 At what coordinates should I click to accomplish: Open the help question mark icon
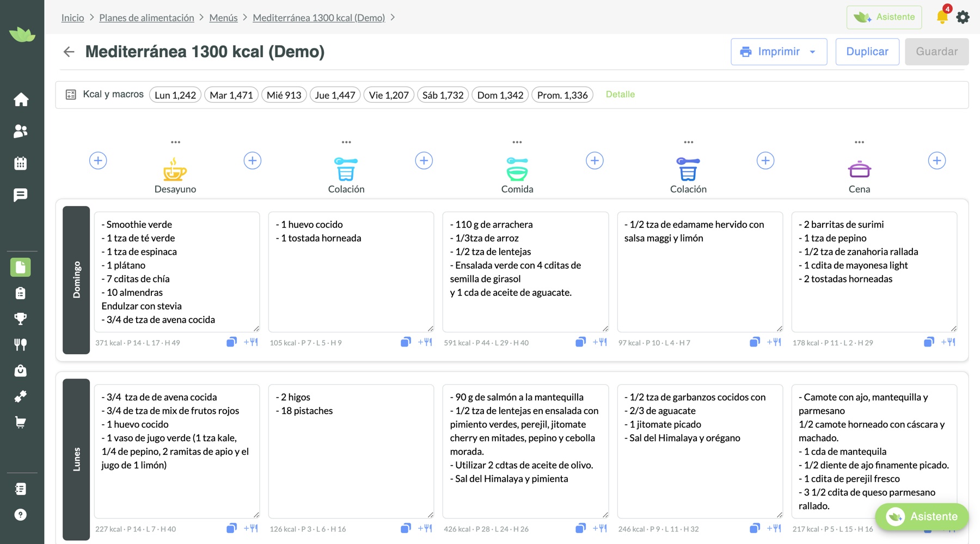tap(21, 515)
